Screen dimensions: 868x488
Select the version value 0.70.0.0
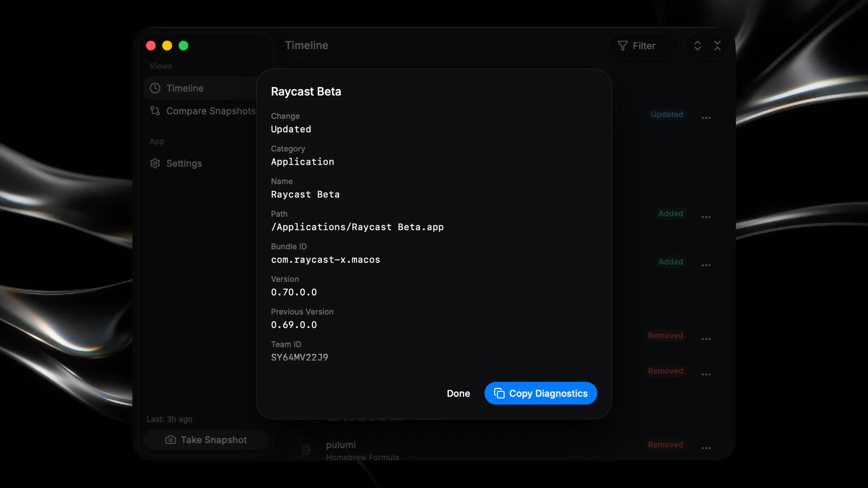294,292
